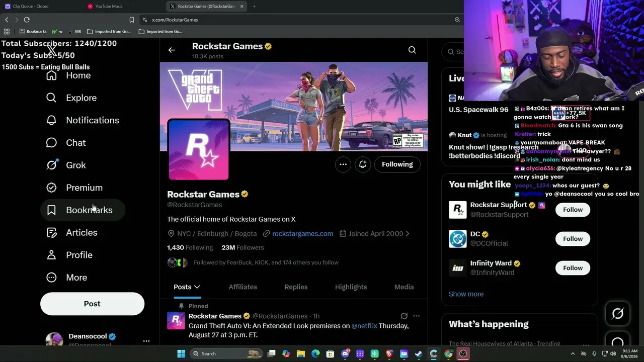Toggle the Following button for Rockstar Games
This screenshot has height=362, width=644.
397,164
